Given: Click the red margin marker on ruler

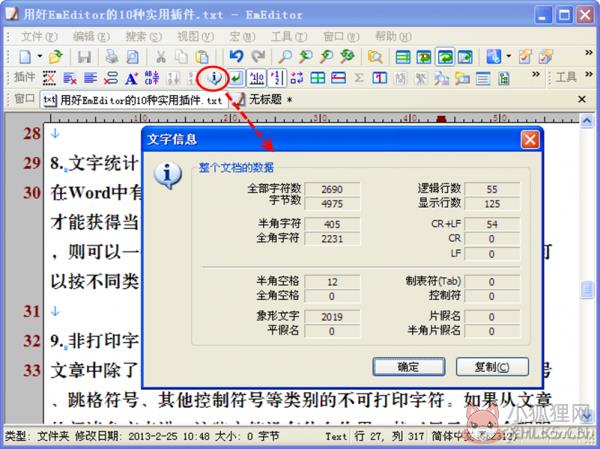Looking at the screenshot, I should tap(441, 119).
